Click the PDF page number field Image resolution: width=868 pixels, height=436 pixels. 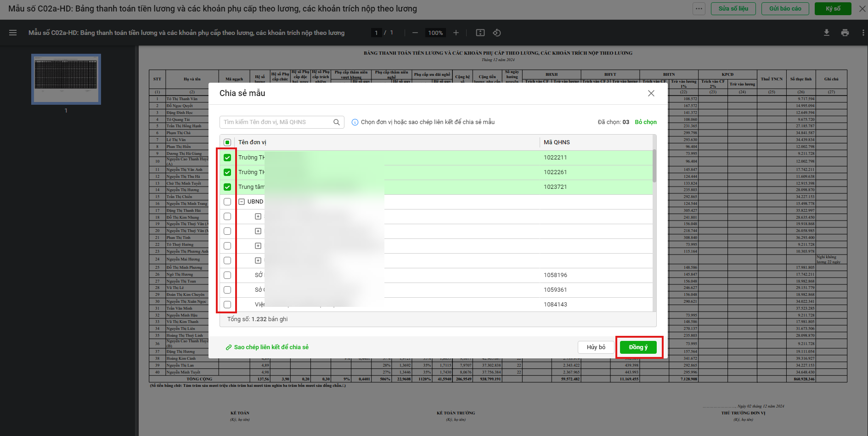point(376,33)
